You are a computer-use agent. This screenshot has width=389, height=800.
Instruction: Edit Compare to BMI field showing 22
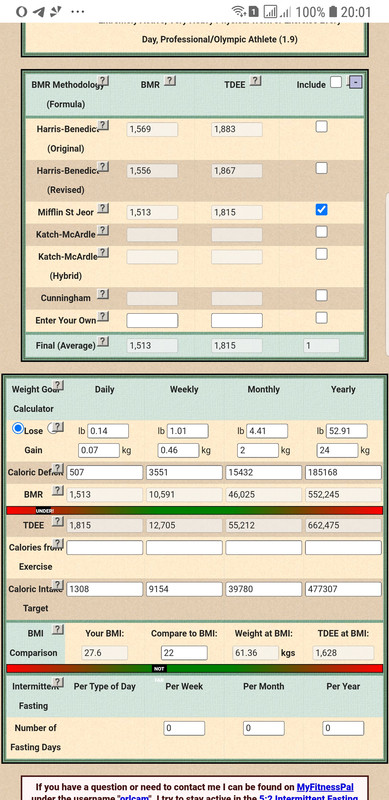[x=184, y=653]
